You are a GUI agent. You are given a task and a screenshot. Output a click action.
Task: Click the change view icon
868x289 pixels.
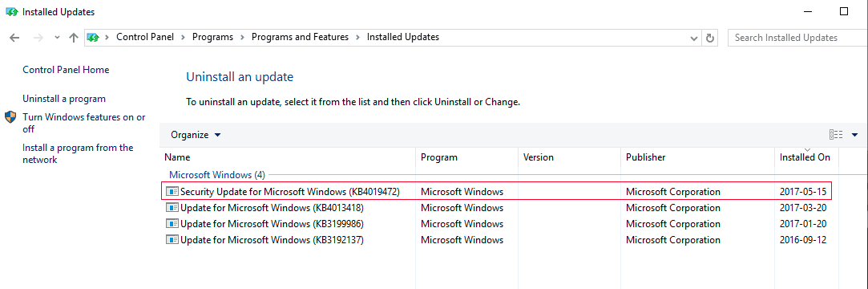point(836,135)
